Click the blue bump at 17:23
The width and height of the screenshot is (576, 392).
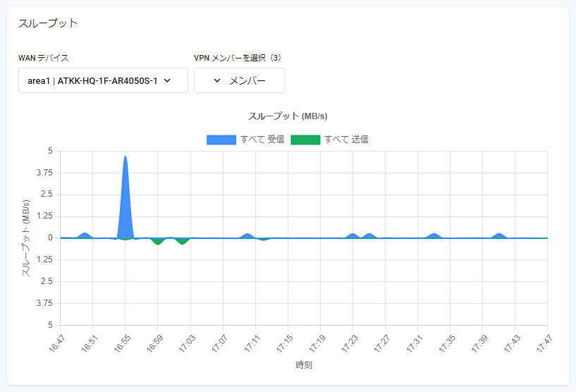click(353, 235)
